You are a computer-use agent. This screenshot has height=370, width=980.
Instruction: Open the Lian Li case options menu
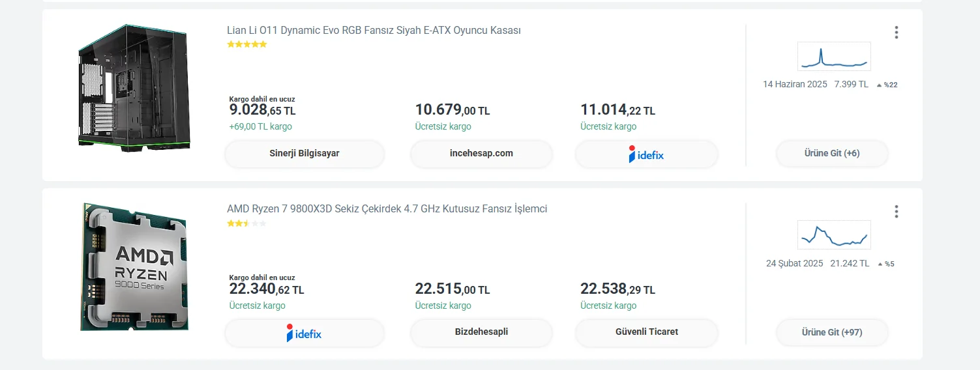pos(897,33)
